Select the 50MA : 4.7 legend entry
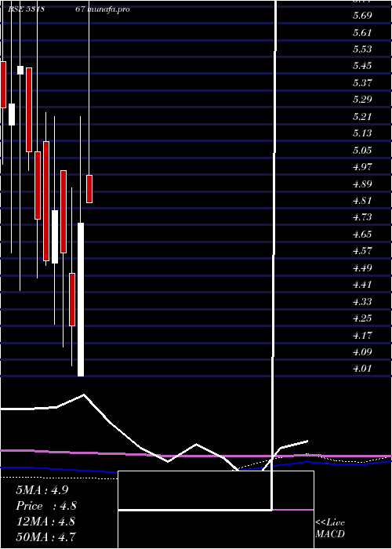The image size is (392, 549). [x=45, y=536]
